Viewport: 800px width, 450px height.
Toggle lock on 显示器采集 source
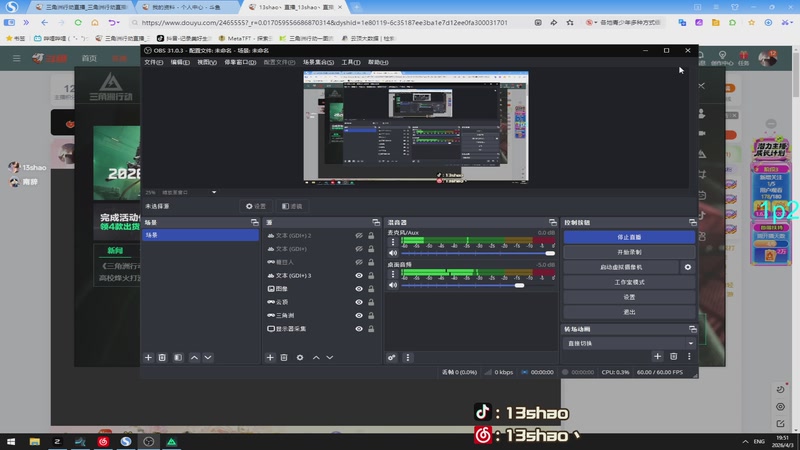[x=371, y=329]
